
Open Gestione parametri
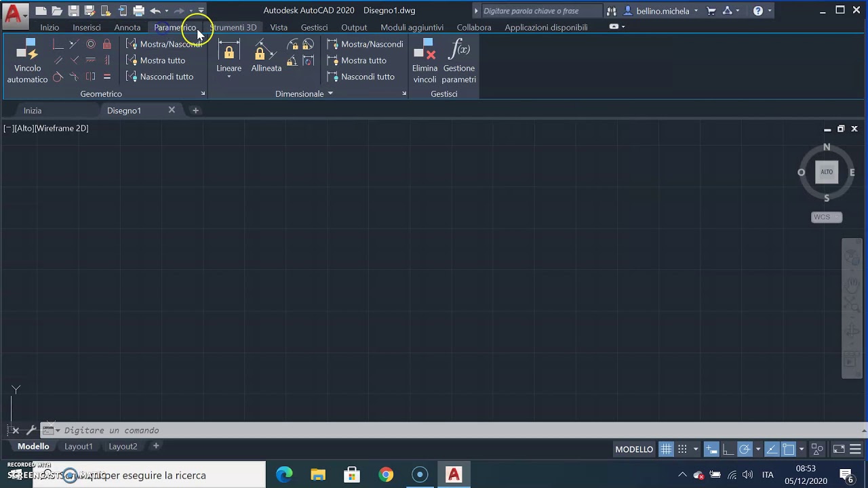pos(459,61)
